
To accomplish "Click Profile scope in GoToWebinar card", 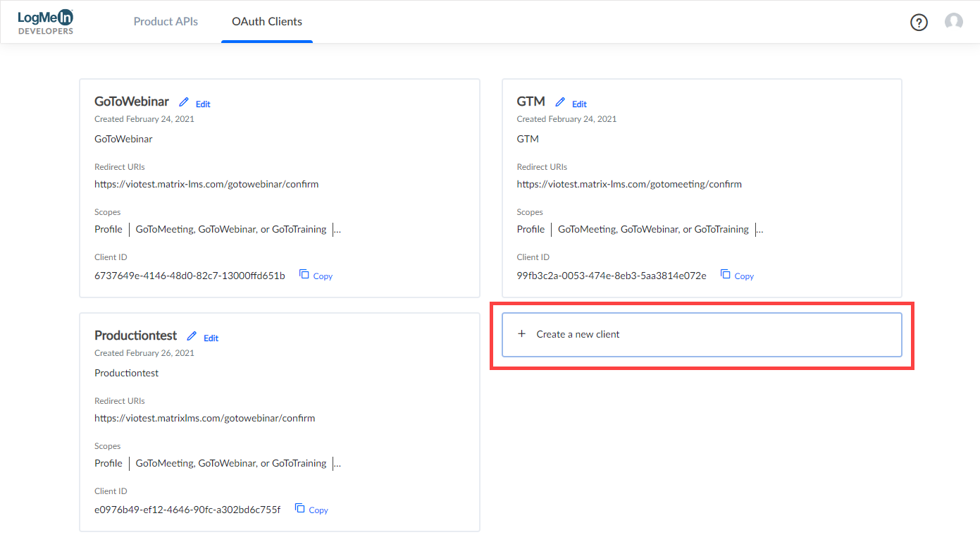I will pos(108,229).
